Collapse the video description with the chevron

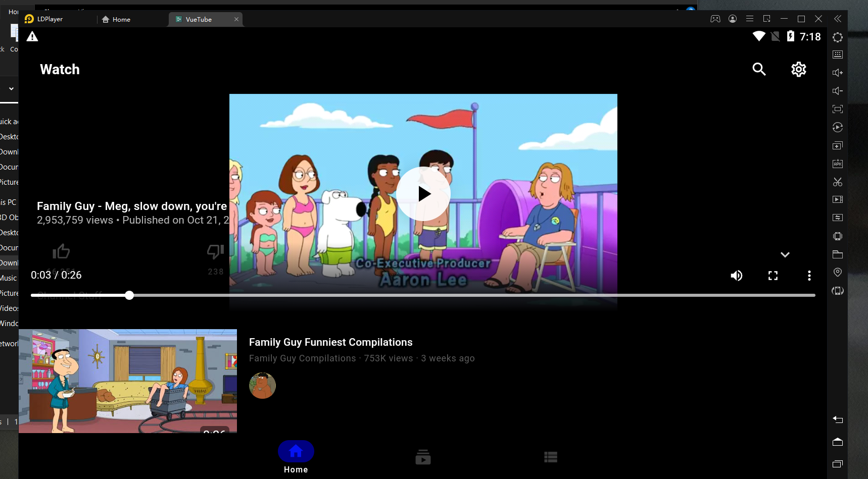(785, 254)
